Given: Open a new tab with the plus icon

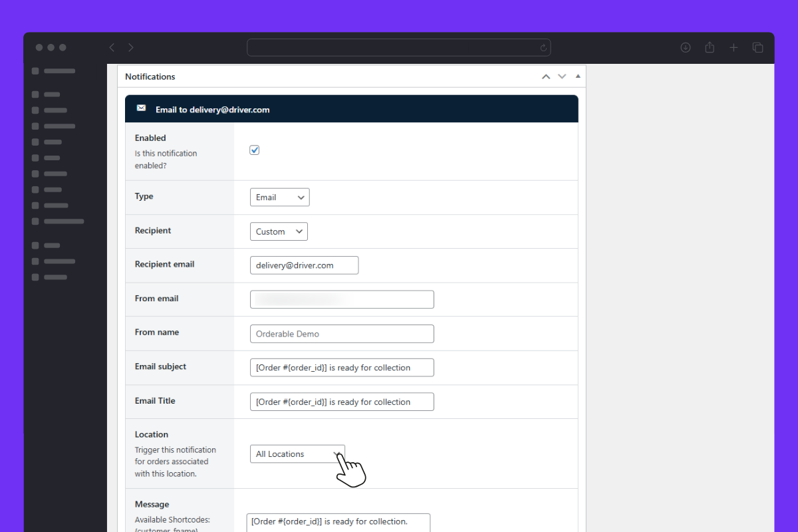Looking at the screenshot, I should pyautogui.click(x=733, y=47).
